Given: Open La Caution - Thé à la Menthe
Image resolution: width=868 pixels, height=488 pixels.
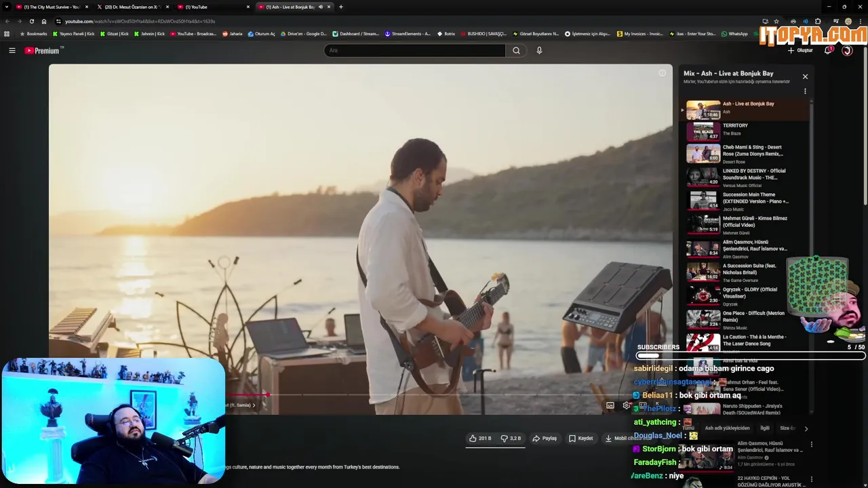Looking at the screenshot, I should [745, 342].
